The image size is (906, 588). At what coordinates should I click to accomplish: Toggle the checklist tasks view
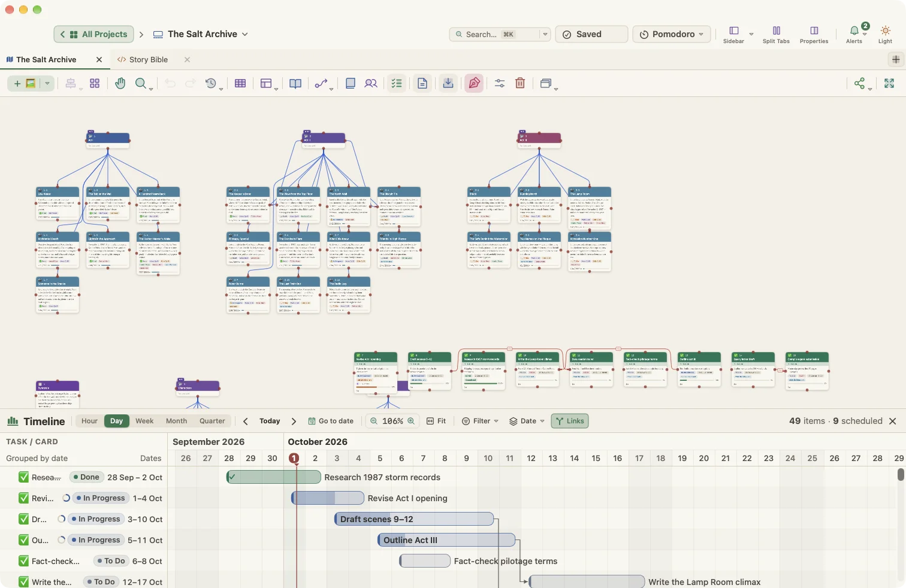tap(397, 83)
